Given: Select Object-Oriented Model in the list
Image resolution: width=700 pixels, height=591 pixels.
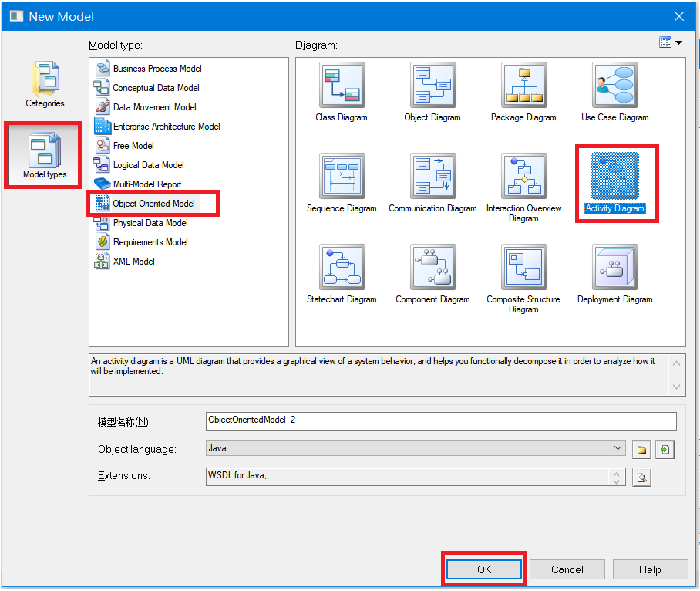Looking at the screenshot, I should click(x=153, y=203).
